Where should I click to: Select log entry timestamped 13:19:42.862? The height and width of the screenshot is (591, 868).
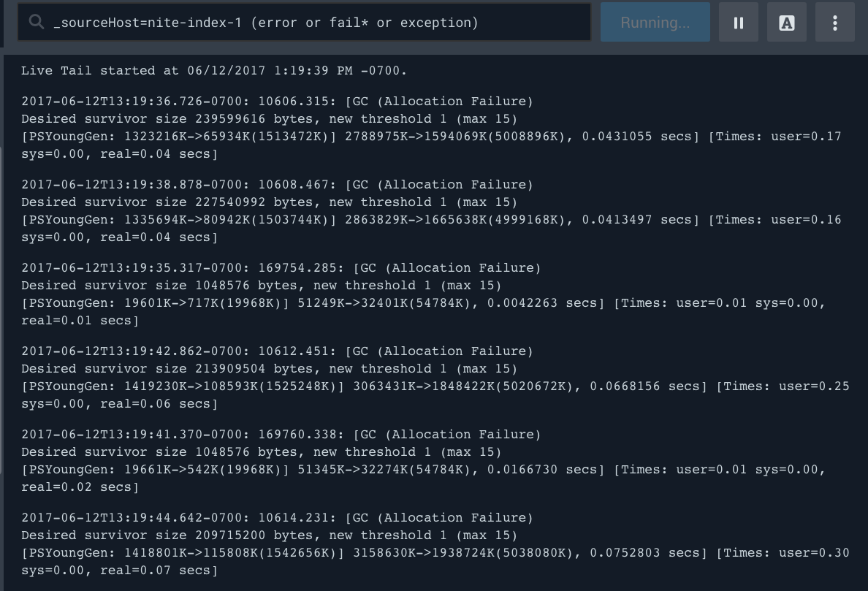click(277, 351)
